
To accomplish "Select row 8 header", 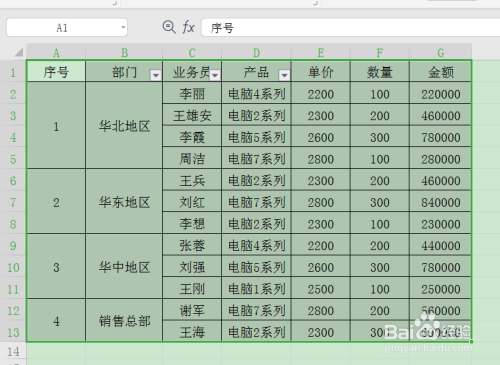I will tap(13, 224).
